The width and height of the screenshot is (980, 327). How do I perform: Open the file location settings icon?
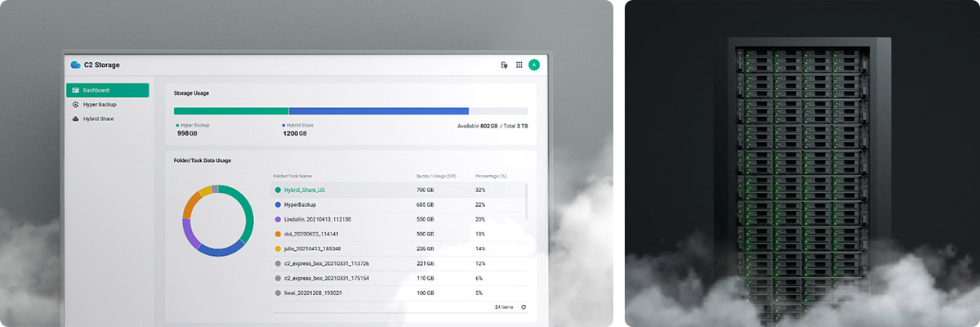tap(504, 65)
